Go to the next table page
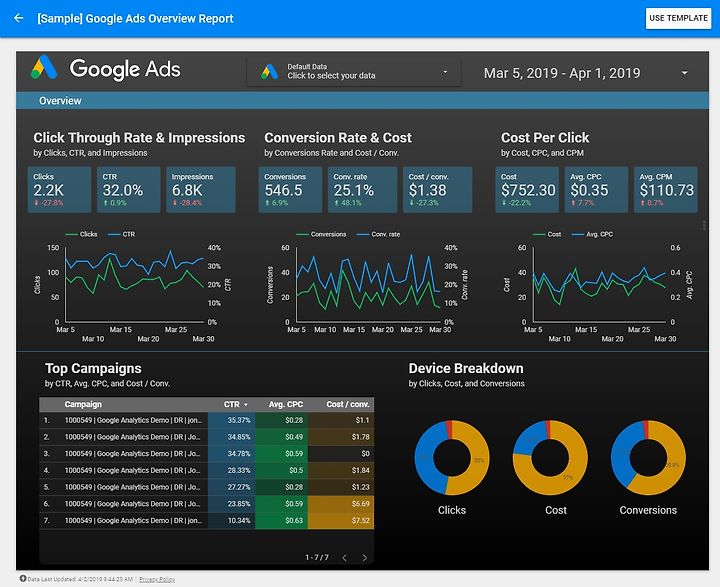The width and height of the screenshot is (720, 587). pos(365,558)
